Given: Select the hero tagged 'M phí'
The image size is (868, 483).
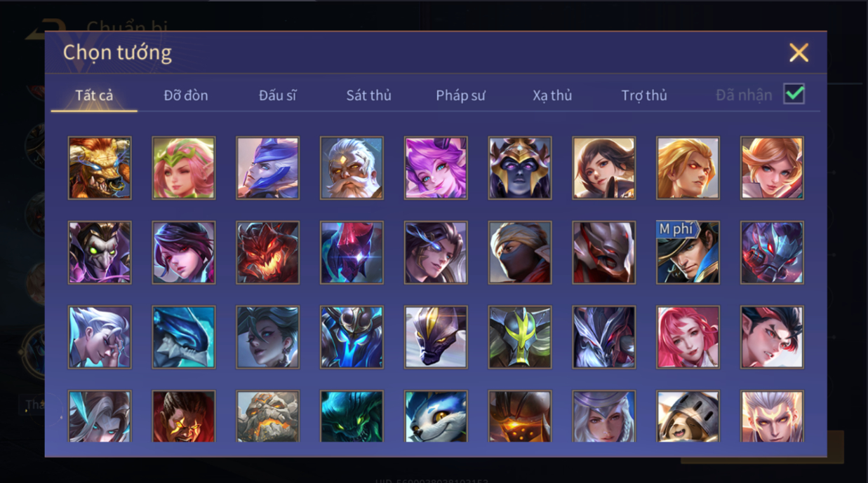Looking at the screenshot, I should click(x=688, y=252).
